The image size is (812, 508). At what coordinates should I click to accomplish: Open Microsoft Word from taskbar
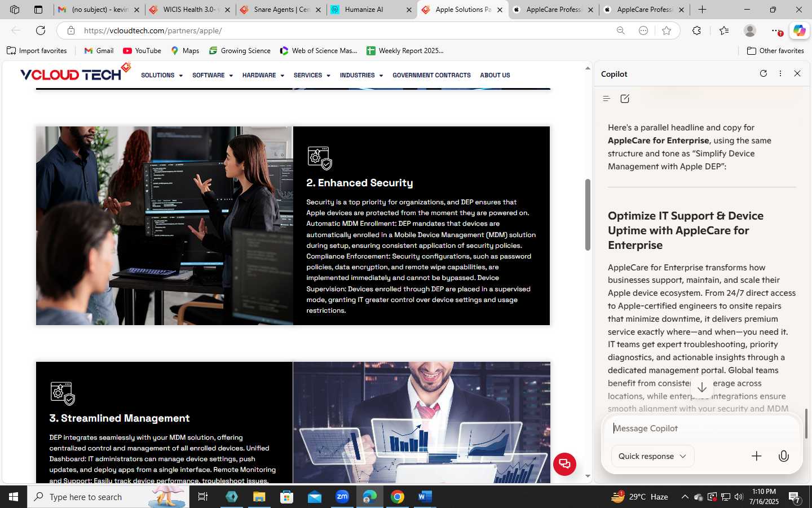425,497
